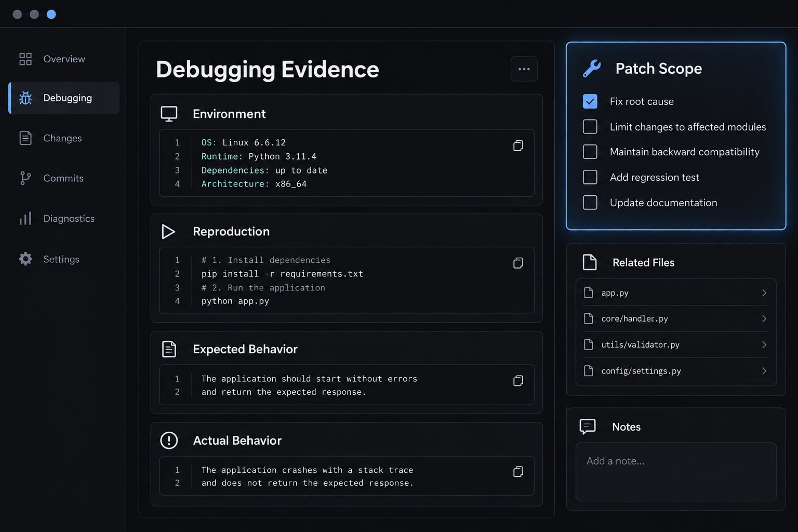Open the core/handler.py related file
Image resolution: width=798 pixels, height=532 pixels.
pos(676,318)
